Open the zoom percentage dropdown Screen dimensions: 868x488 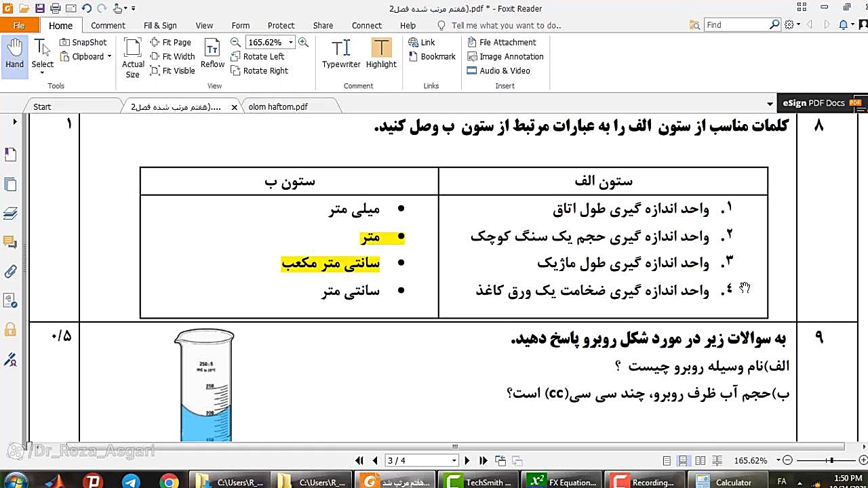pos(290,42)
